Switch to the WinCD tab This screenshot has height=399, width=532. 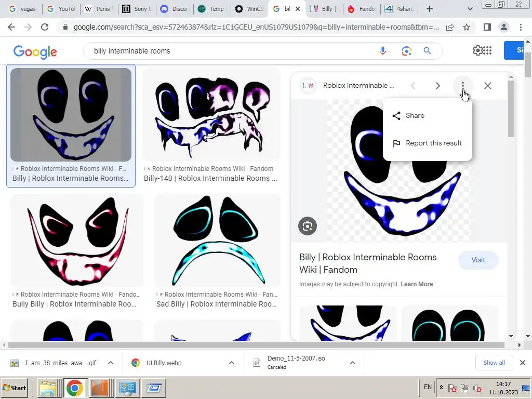pyautogui.click(x=250, y=9)
